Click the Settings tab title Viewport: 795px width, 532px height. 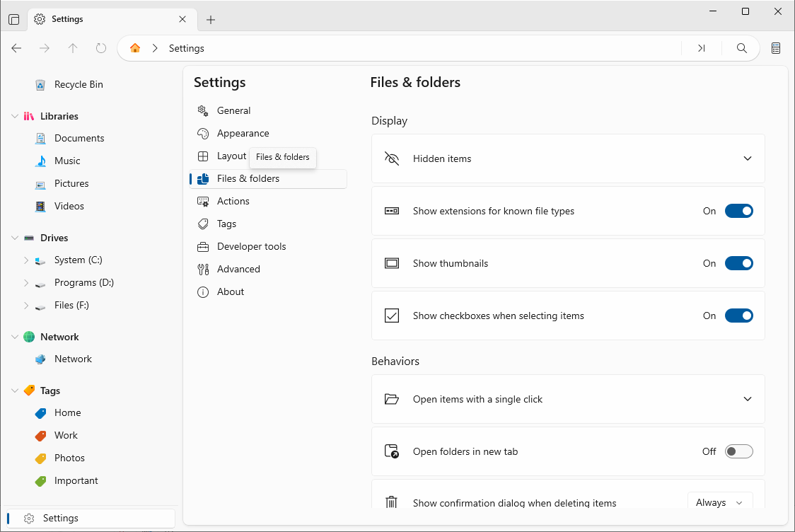67,19
